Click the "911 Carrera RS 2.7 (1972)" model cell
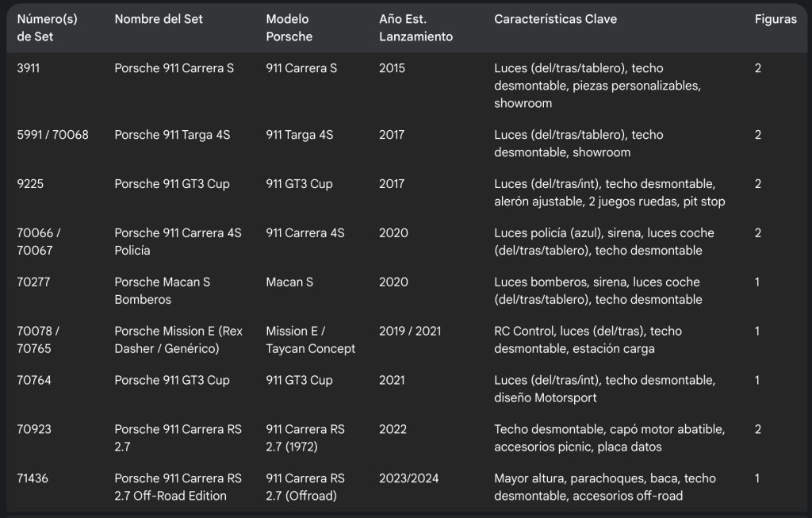Screen dimensions: 812x518 304,438
